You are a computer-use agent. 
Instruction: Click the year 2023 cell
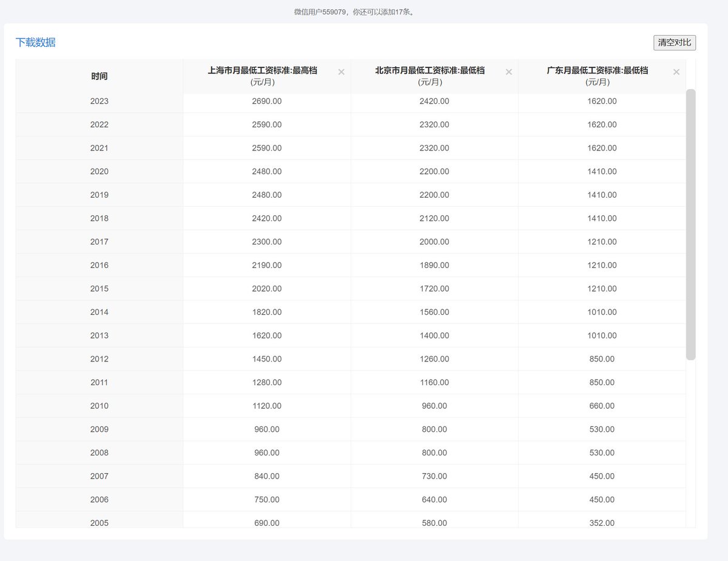coord(99,101)
